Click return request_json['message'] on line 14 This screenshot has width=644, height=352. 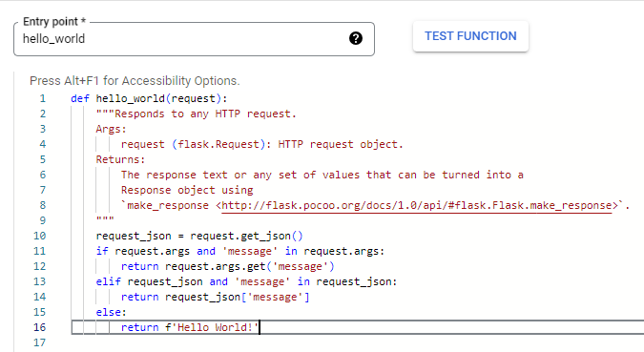coord(216,297)
